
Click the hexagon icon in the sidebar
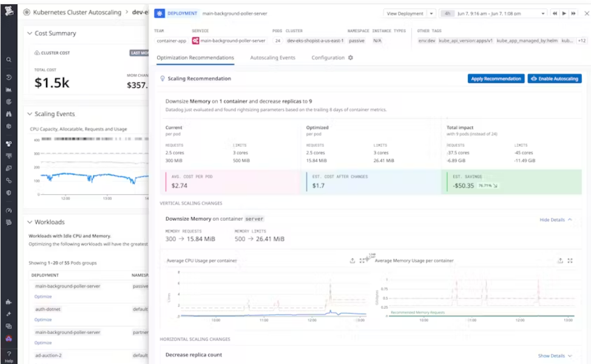[8, 126]
